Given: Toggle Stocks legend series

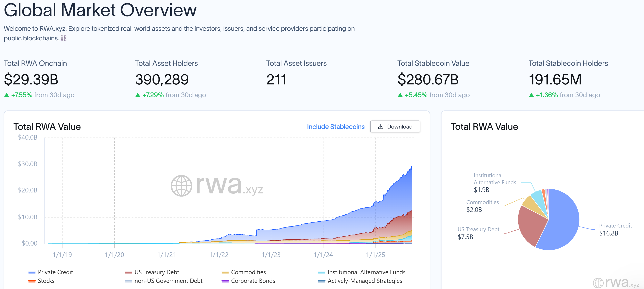Looking at the screenshot, I should [x=46, y=281].
